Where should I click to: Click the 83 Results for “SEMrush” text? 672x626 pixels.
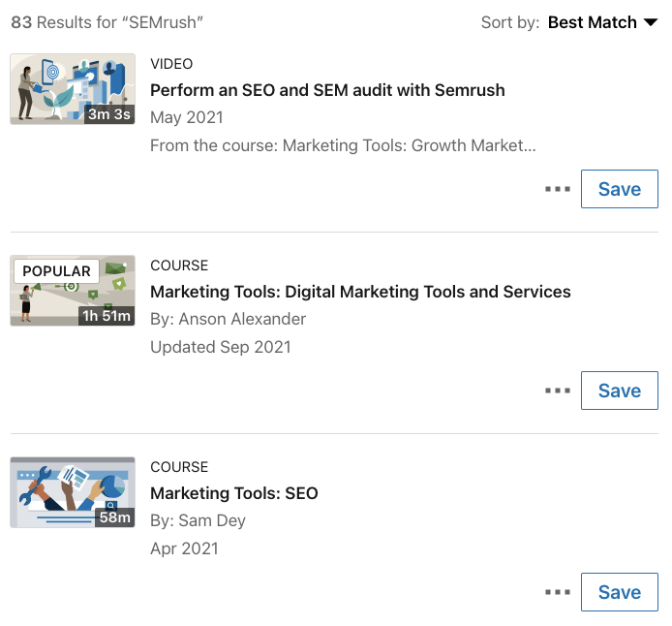107,22
